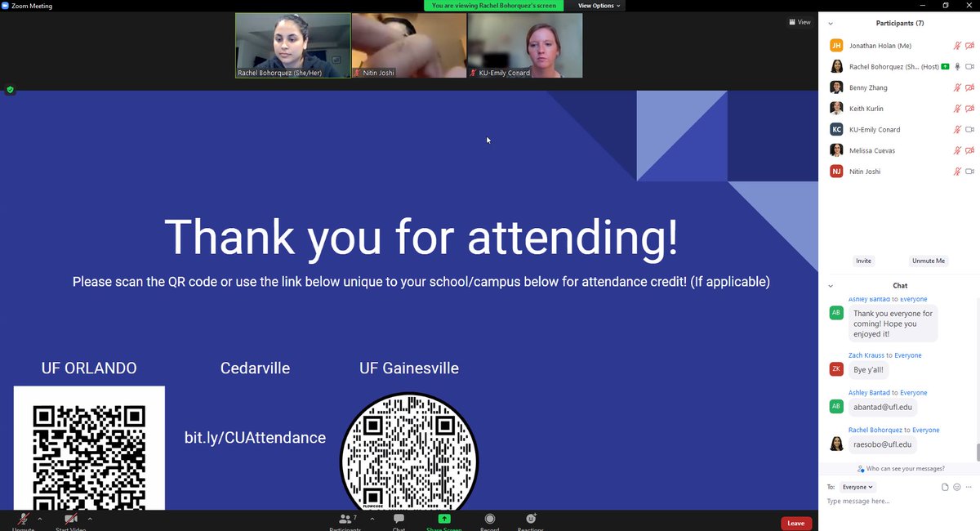Click Jonathan Holan's video-off camera icon

tap(970, 46)
